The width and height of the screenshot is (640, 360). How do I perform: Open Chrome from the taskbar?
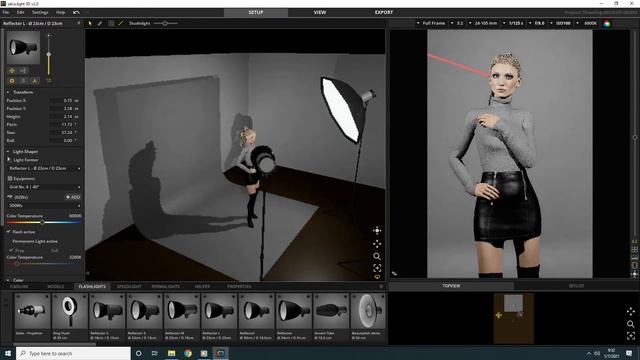[188, 353]
